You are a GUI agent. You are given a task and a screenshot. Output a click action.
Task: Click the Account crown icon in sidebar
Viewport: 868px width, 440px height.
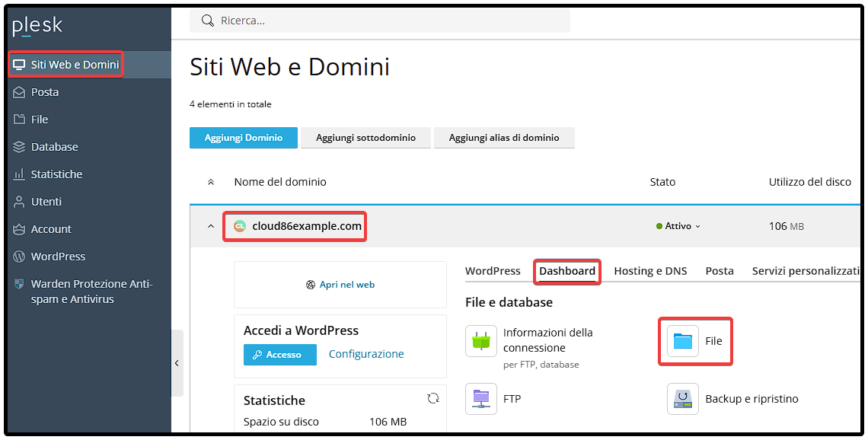(x=19, y=229)
